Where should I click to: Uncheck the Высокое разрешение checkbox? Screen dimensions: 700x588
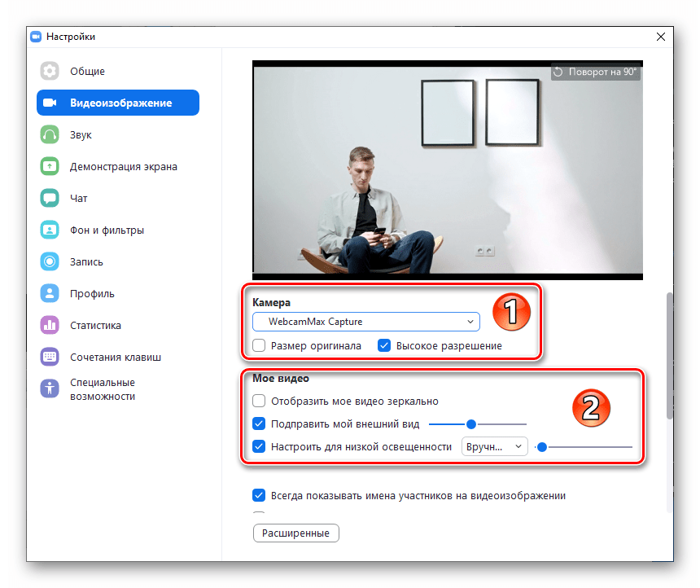click(x=384, y=345)
